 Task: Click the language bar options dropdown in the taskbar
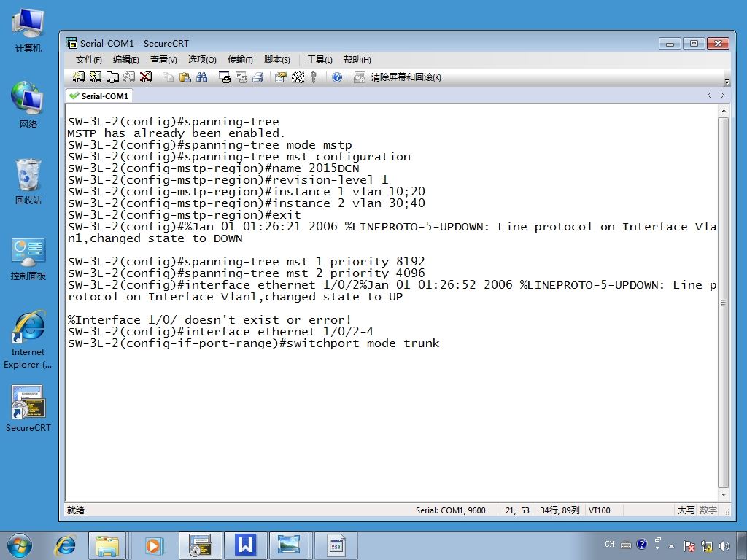[x=657, y=548]
